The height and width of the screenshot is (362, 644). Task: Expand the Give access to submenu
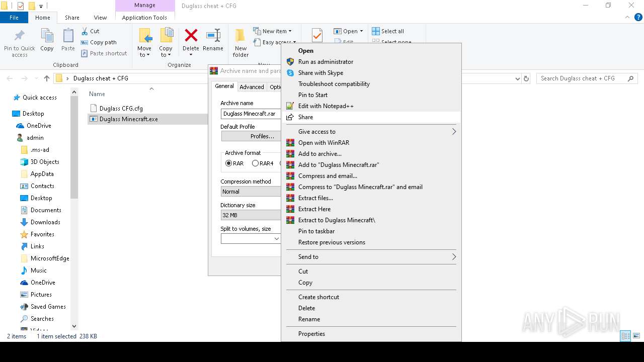(371, 132)
